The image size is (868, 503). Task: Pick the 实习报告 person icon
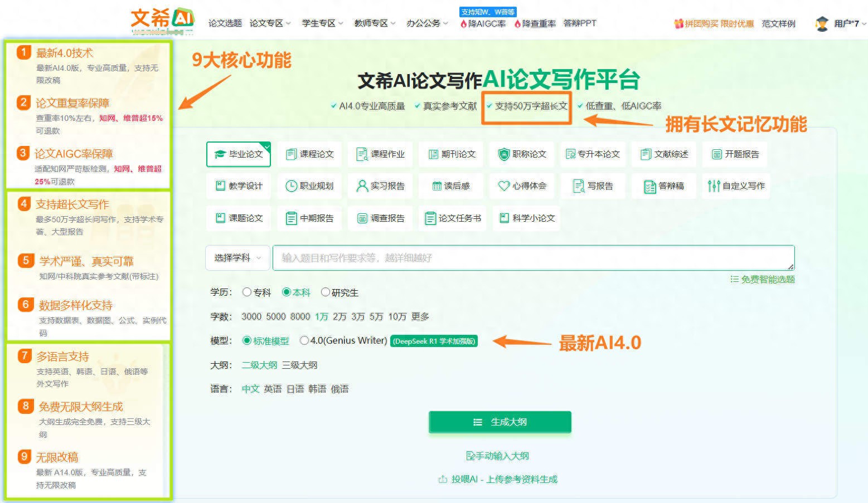[x=362, y=186]
